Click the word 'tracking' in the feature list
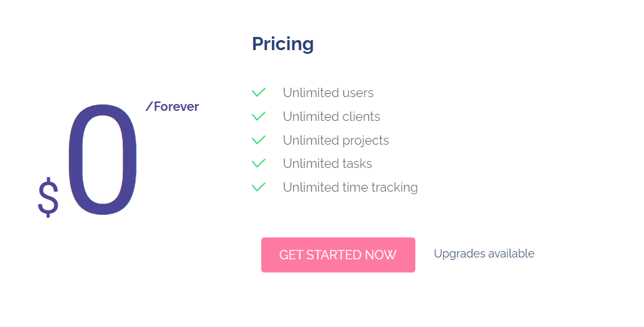 tap(393, 187)
